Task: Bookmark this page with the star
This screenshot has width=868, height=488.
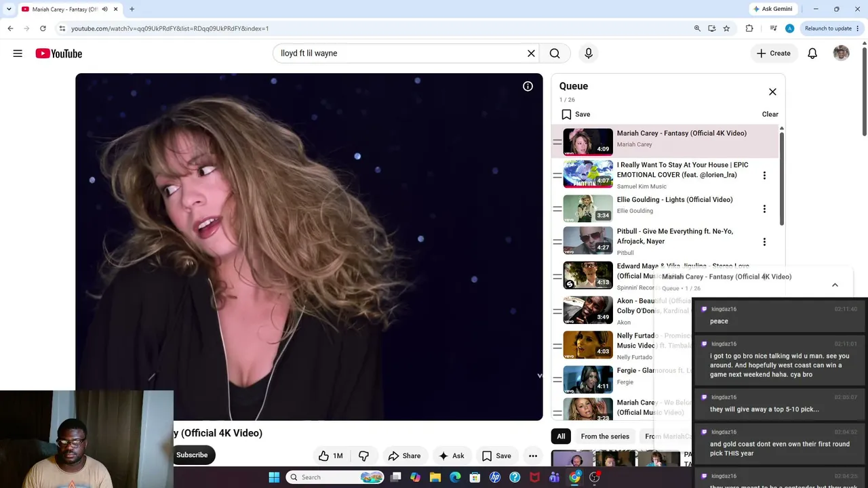Action: point(726,28)
